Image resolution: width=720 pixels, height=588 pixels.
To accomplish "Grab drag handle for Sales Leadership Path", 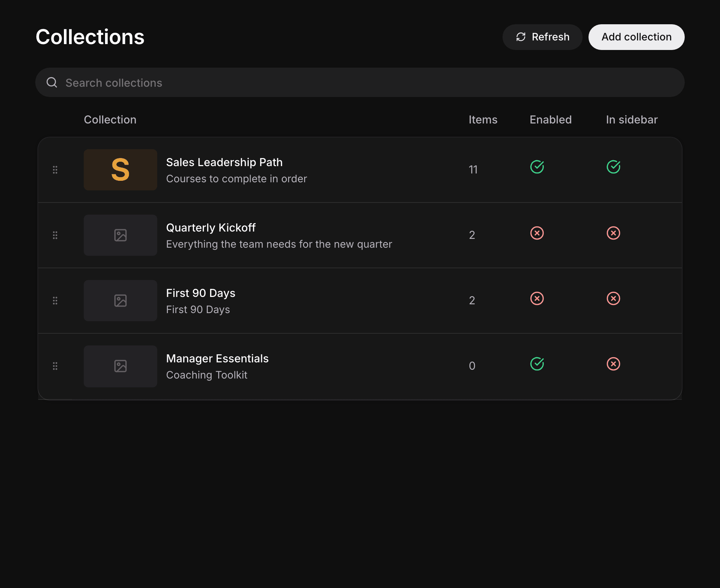I will point(55,170).
